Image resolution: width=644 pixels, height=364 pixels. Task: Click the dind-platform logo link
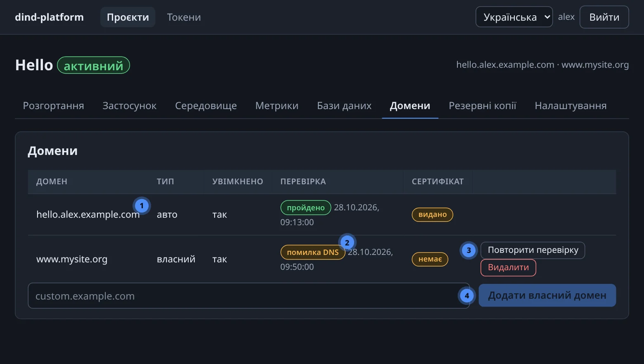49,17
